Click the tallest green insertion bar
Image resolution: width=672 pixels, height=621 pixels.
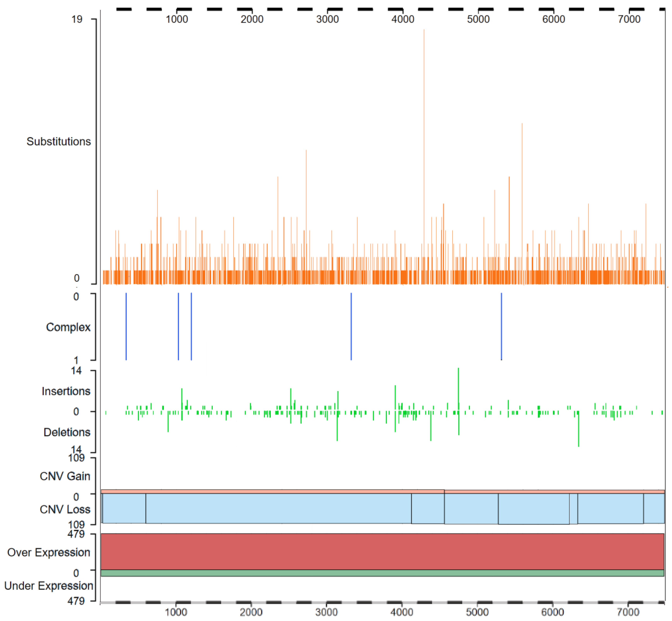[458, 386]
